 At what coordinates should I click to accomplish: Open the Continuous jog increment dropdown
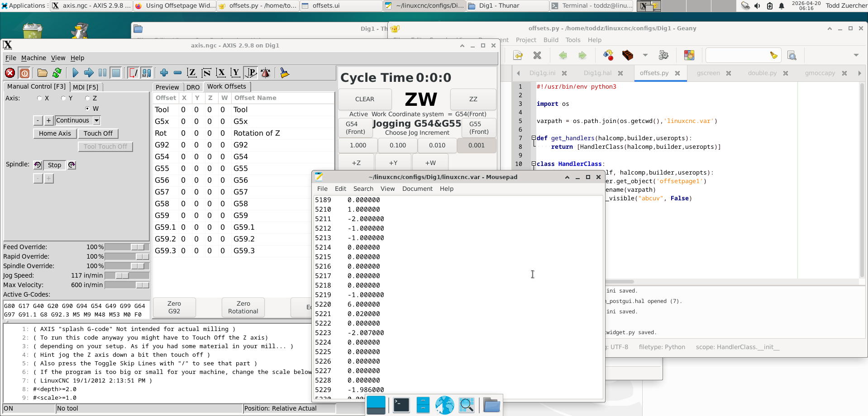click(x=96, y=120)
